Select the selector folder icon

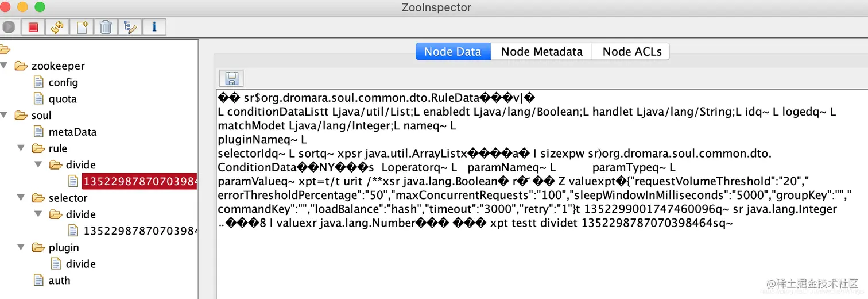coord(38,198)
